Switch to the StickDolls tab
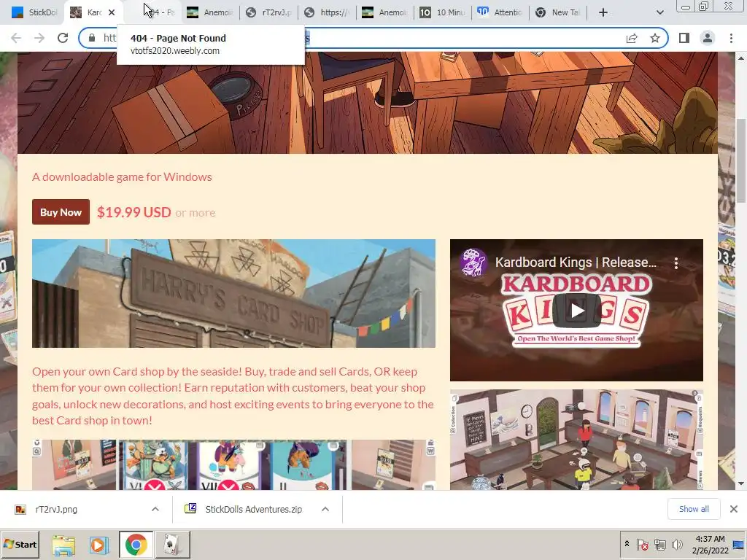 pos(34,13)
